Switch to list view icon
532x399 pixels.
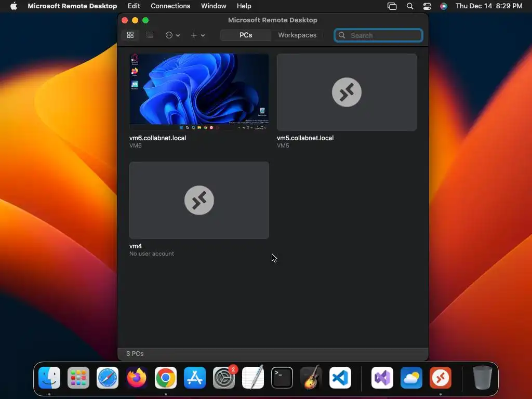coord(150,35)
